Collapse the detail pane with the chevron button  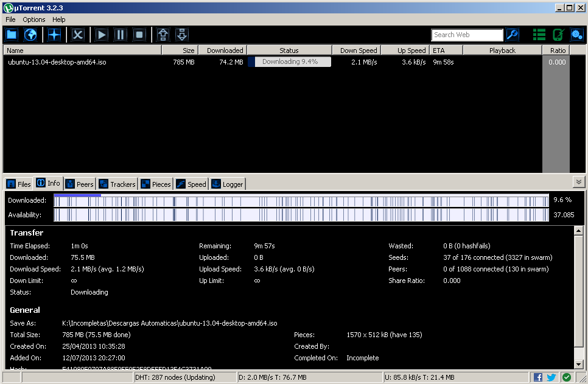coord(579,182)
